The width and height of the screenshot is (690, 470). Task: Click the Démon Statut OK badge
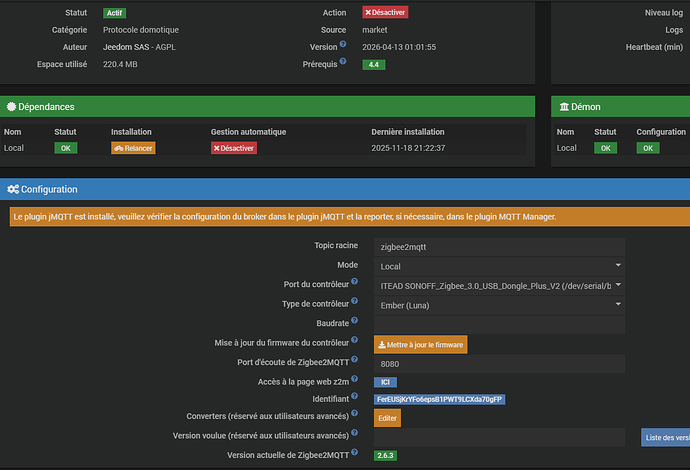coord(606,148)
